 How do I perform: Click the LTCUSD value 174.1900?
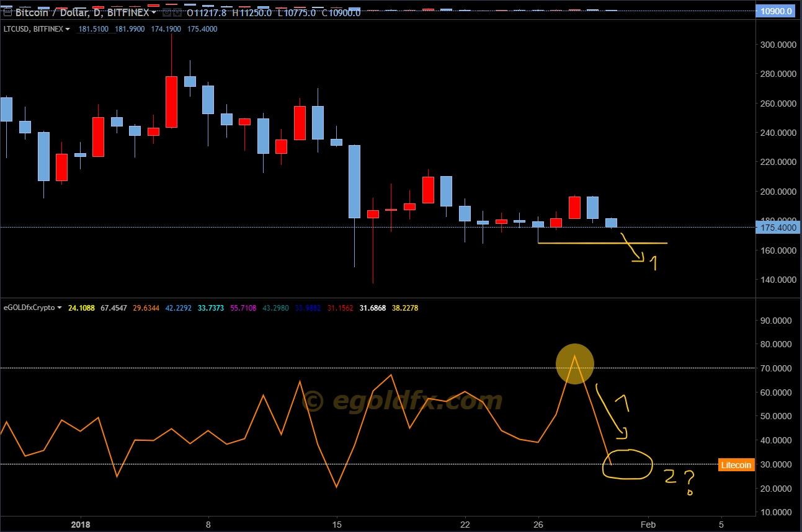[166, 29]
